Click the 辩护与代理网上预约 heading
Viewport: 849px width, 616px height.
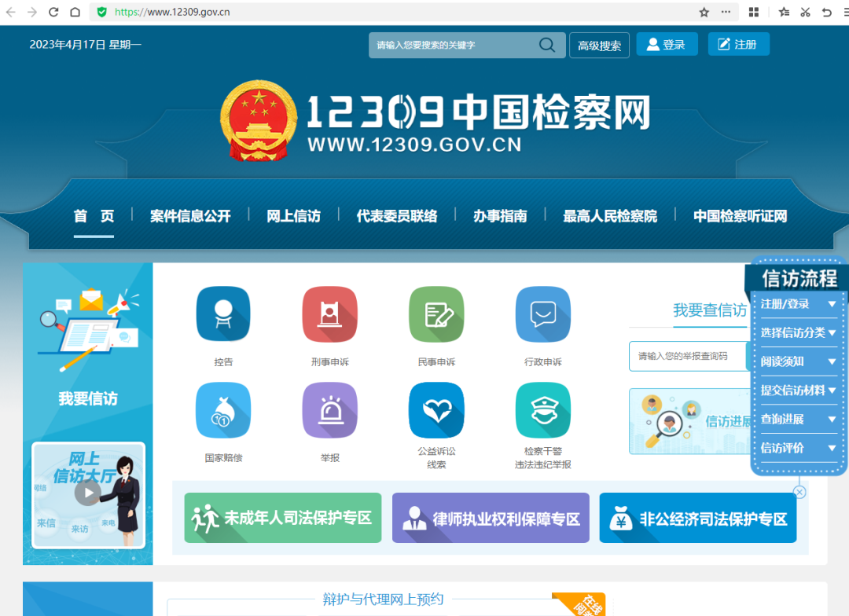pyautogui.click(x=383, y=599)
